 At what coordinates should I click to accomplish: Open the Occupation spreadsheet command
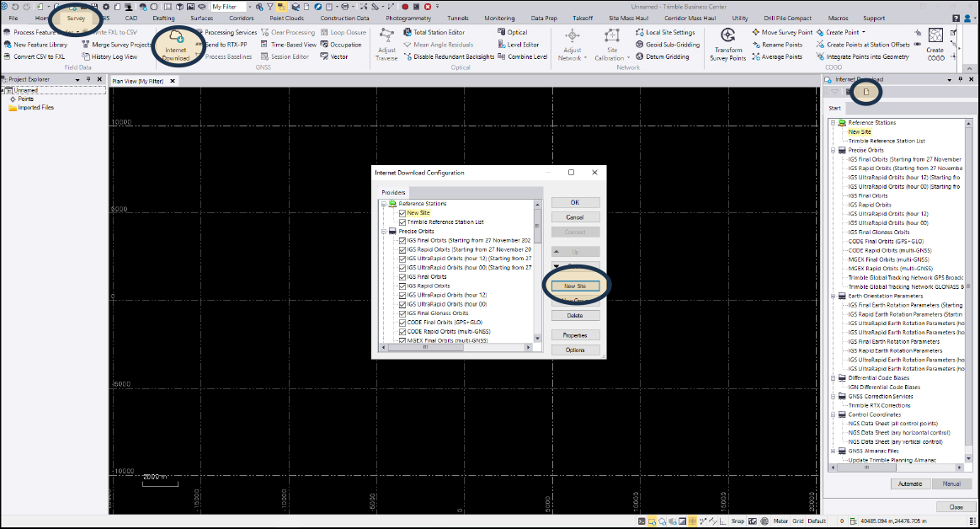click(341, 45)
